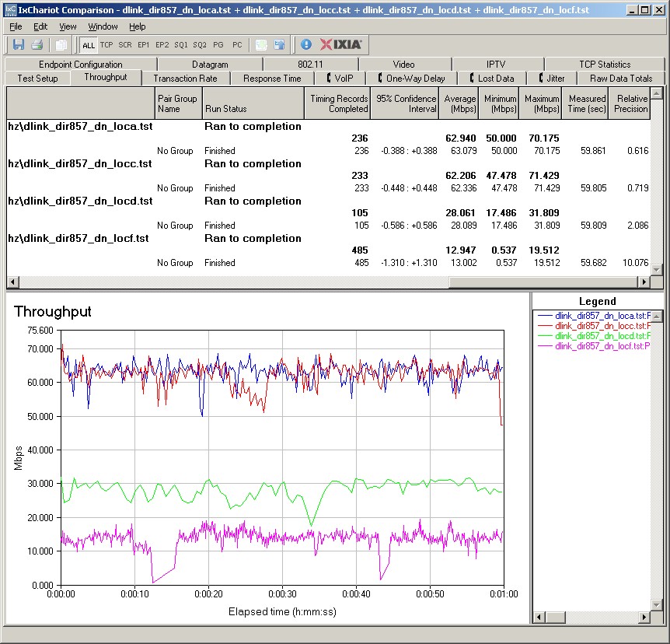Screen dimensions: 670x644
Task: Click the legend's horizontal scroll right arrow
Action: point(644,617)
